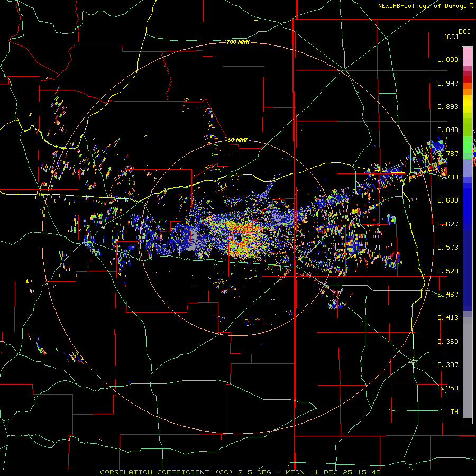Pick the red segment of the color bar
Screen dimensions: 476x476
point(467,79)
